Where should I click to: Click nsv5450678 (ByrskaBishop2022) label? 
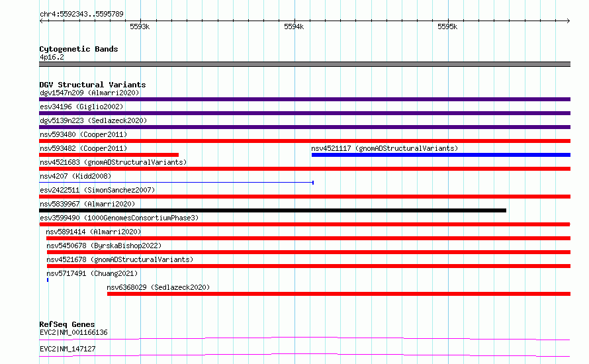click(x=104, y=246)
